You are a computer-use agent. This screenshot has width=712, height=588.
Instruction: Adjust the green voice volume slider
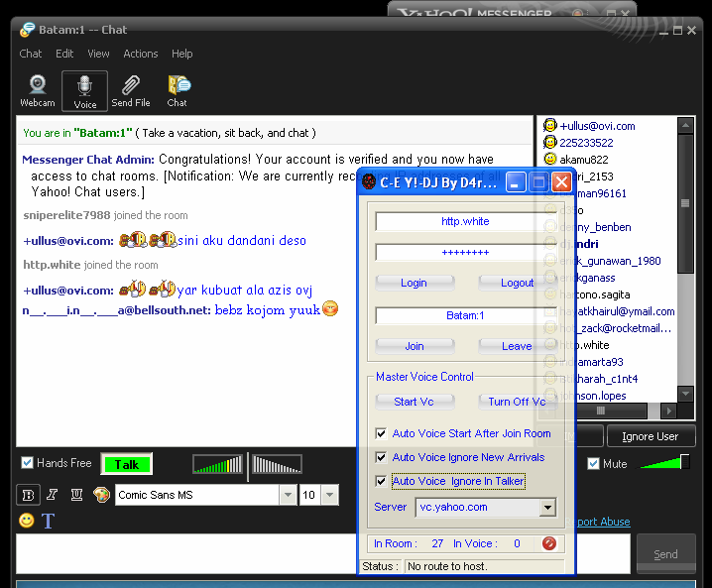[664, 463]
